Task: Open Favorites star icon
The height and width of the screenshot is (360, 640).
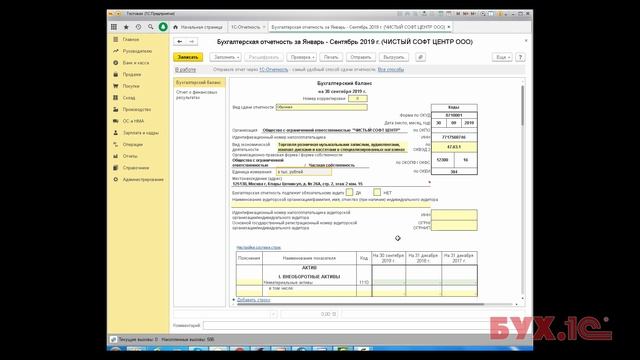Action: click(126, 27)
